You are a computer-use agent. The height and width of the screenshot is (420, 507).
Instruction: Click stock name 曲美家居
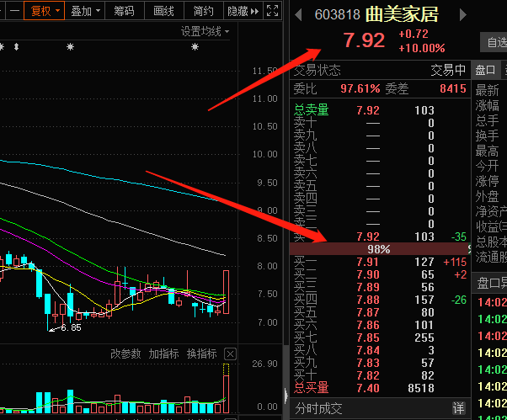tap(402, 14)
